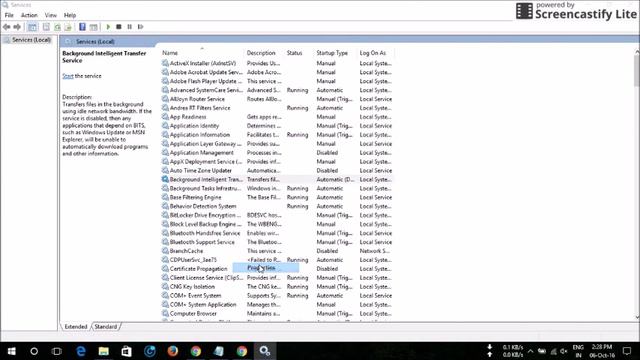Open the blue Help toolbar icon
The width and height of the screenshot is (640, 360).
pos(82,27)
